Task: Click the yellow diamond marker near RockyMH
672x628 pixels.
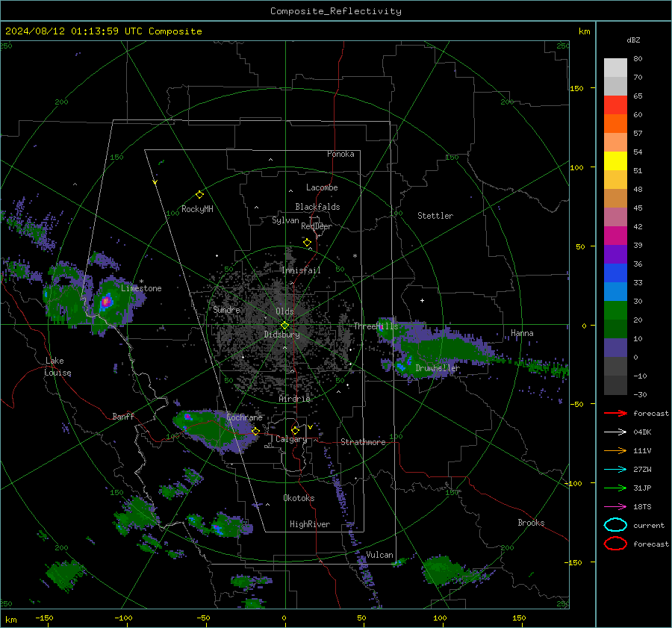Action: pos(199,195)
